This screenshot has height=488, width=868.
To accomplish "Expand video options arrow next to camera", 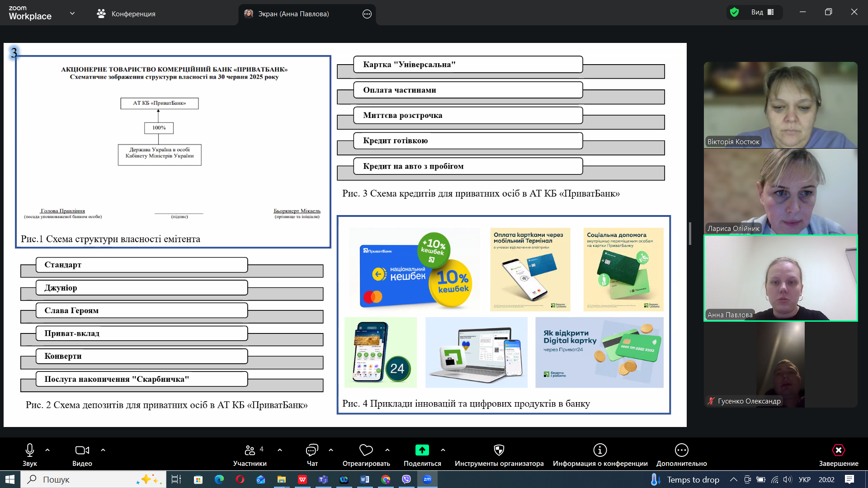I will click(103, 450).
